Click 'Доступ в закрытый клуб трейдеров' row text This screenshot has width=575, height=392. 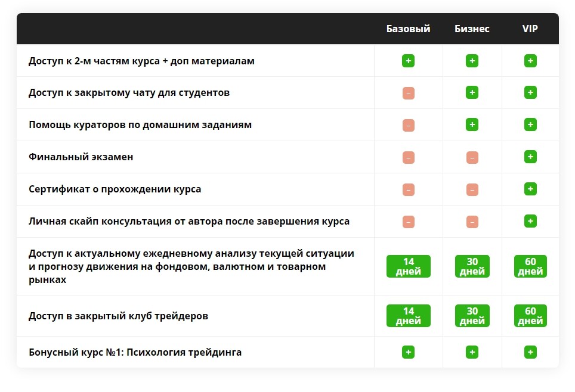(x=118, y=316)
